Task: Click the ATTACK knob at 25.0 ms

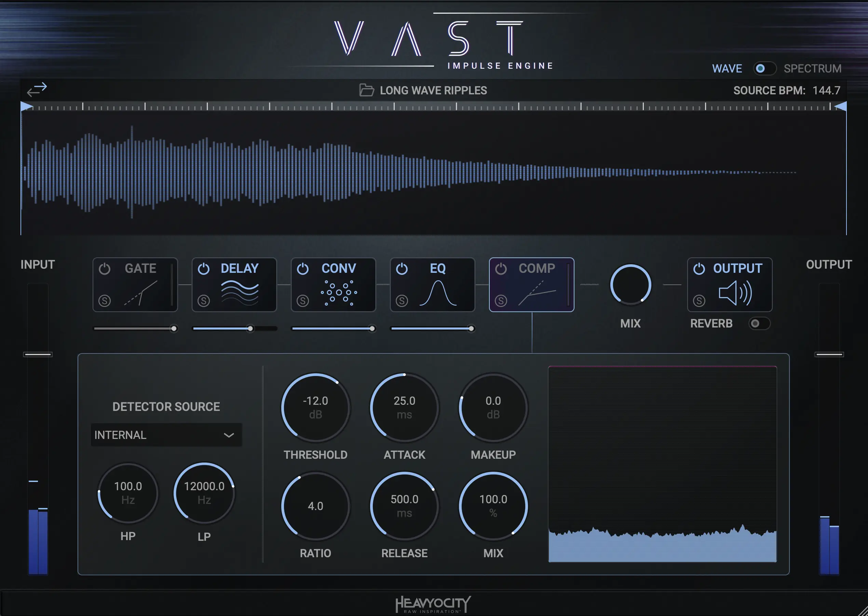Action: click(x=404, y=408)
